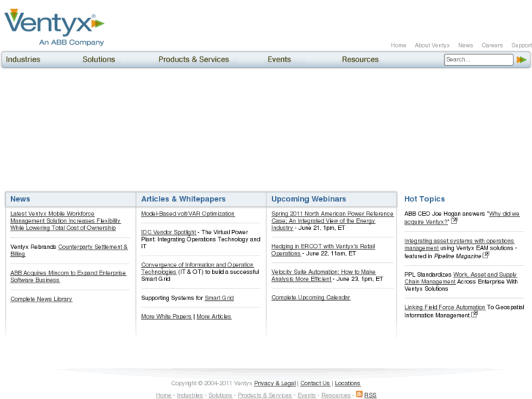Screen dimensions: 532x399
Task: Open the Smart Grid link
Action: pyautogui.click(x=220, y=298)
